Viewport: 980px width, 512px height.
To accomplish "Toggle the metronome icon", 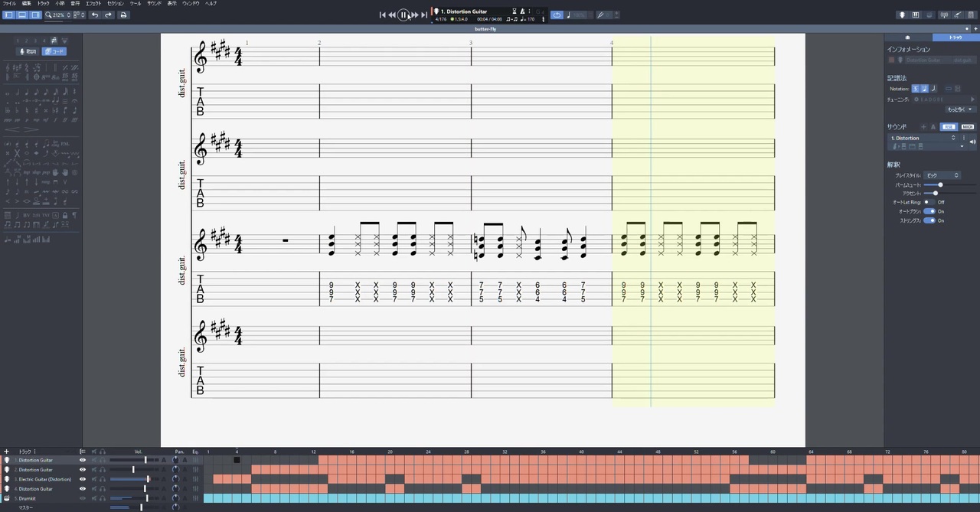I will [x=523, y=11].
